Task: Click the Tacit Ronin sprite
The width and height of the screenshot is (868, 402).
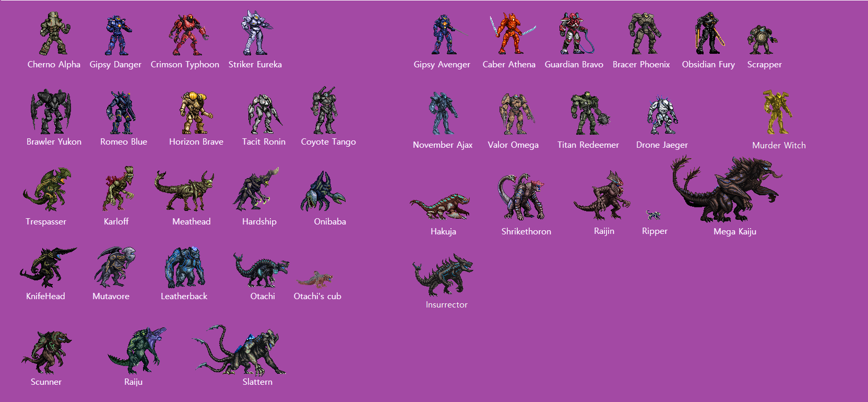Action: [x=265, y=114]
